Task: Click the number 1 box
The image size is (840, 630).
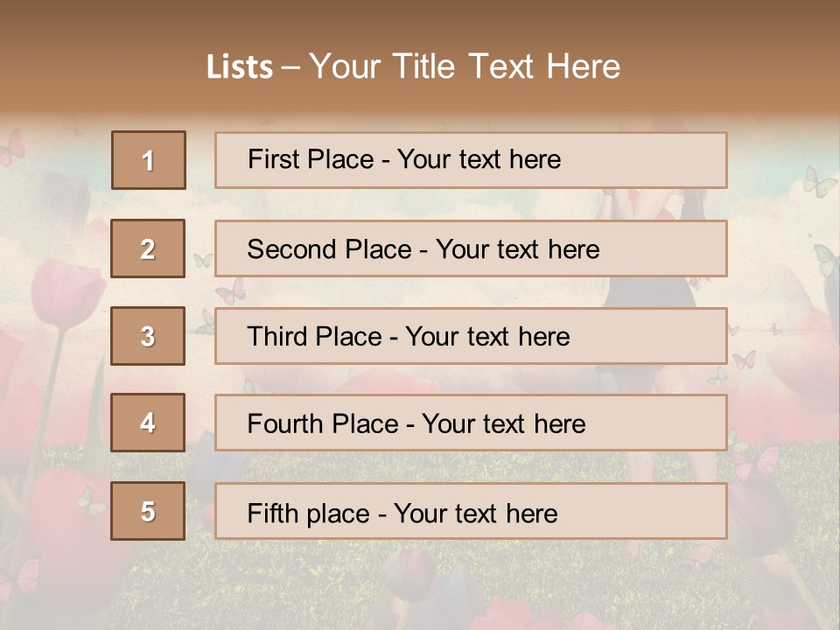Action: pyautogui.click(x=148, y=160)
